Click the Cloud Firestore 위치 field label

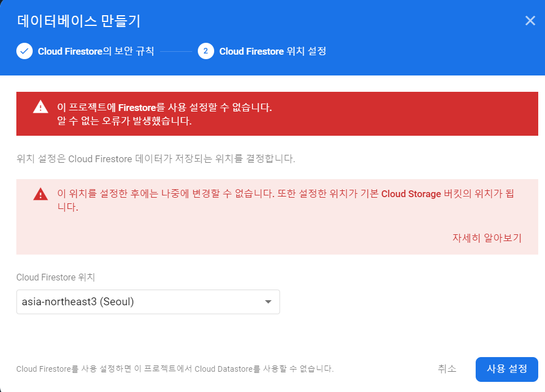(56, 277)
